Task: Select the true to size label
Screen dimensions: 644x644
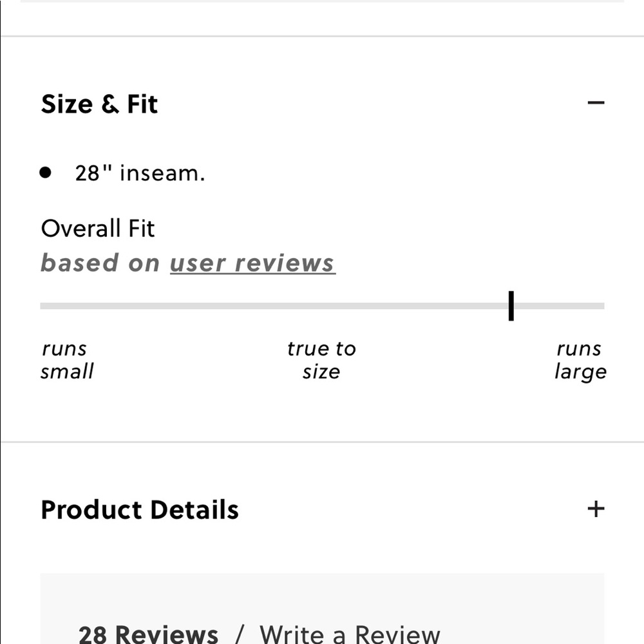Action: tap(321, 360)
